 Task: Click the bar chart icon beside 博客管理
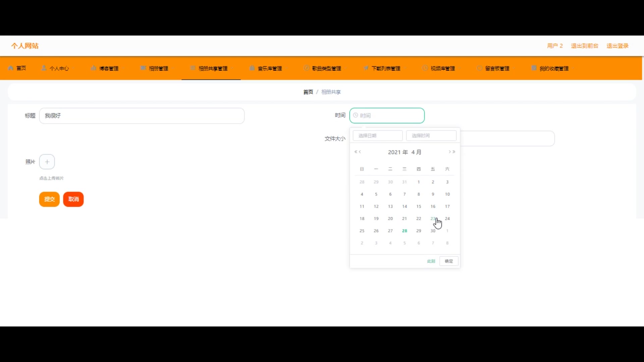pyautogui.click(x=94, y=68)
